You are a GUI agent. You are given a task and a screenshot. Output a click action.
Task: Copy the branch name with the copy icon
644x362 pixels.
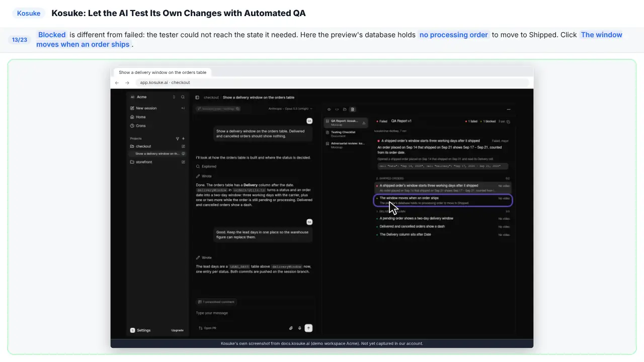[x=238, y=109]
